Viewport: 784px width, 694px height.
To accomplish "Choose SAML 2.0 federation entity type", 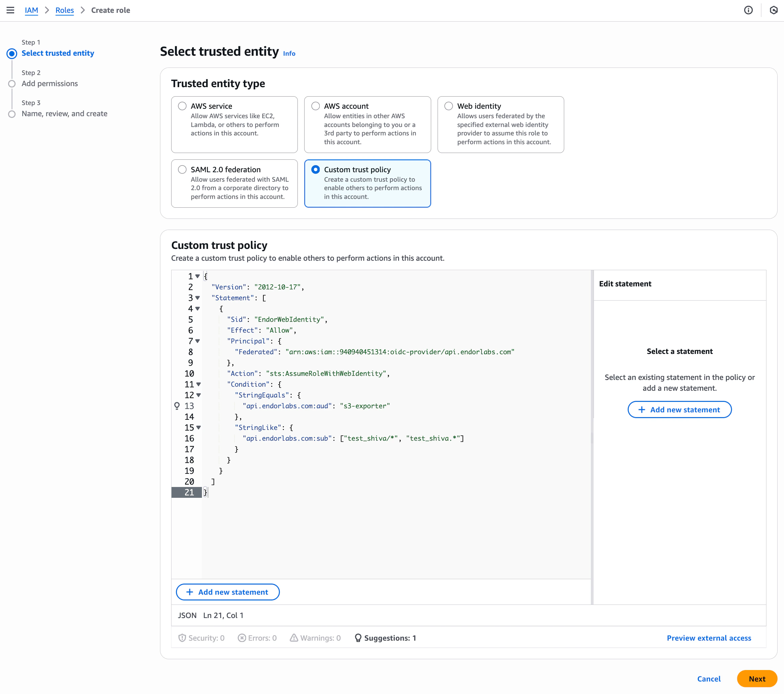I will pyautogui.click(x=182, y=170).
